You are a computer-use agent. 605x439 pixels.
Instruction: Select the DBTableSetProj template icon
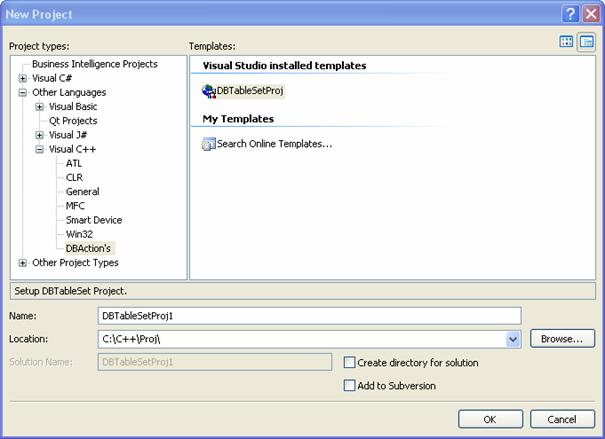pyautogui.click(x=209, y=91)
